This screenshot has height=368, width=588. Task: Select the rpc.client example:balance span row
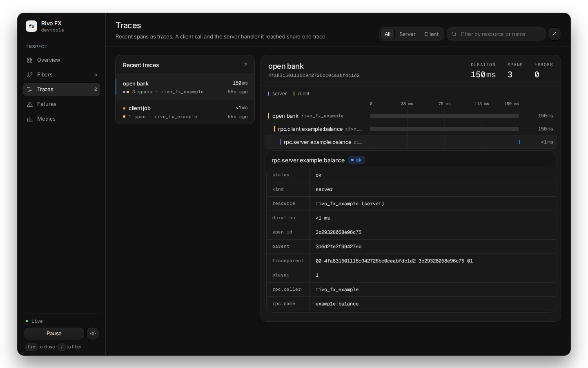pyautogui.click(x=411, y=129)
